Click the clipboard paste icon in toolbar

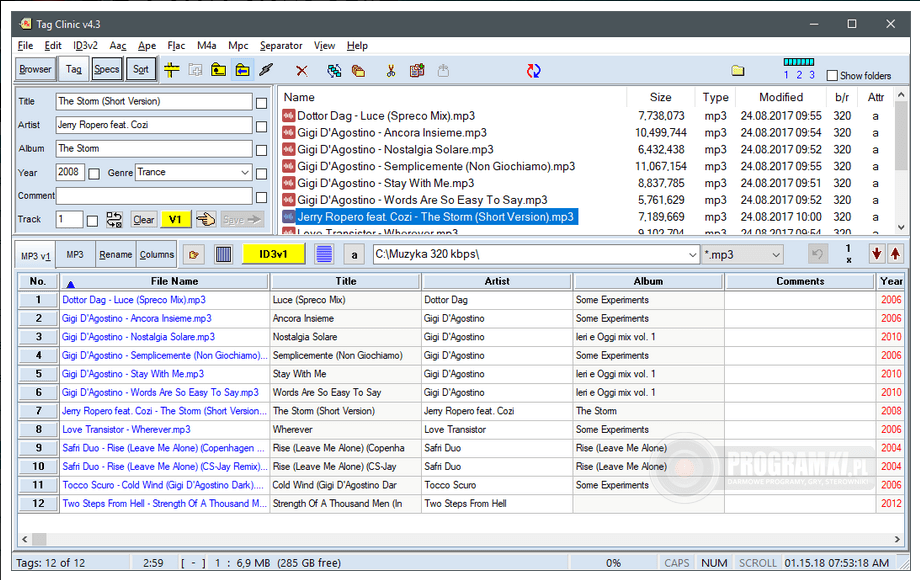(x=417, y=71)
